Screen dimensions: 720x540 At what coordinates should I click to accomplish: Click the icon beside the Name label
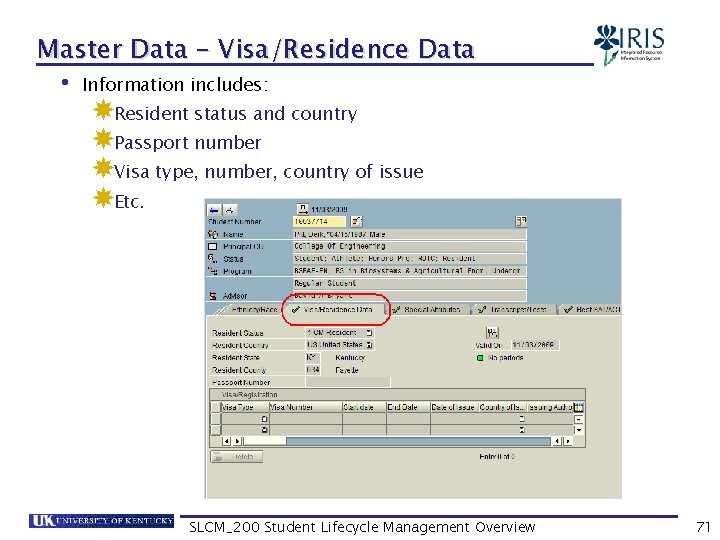click(213, 234)
